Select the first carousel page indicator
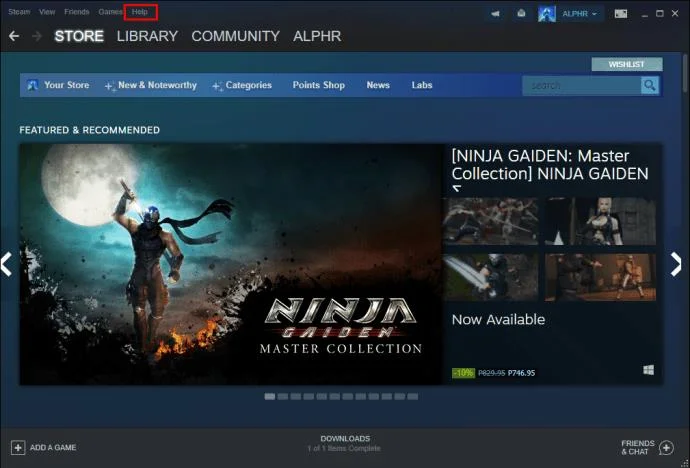Image resolution: width=690 pixels, height=468 pixels. (270, 397)
